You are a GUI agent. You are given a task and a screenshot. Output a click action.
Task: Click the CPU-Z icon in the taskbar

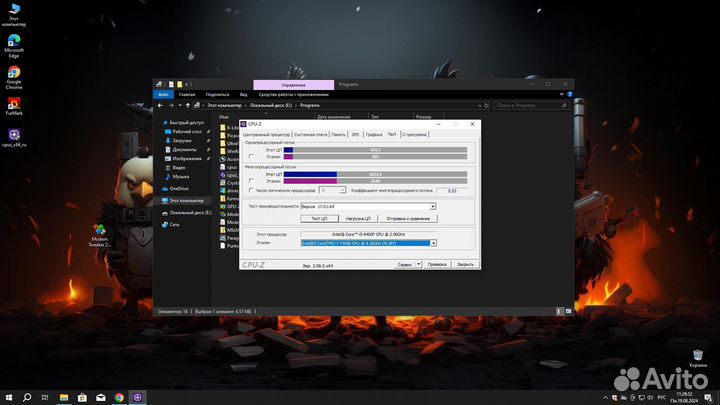[138, 397]
